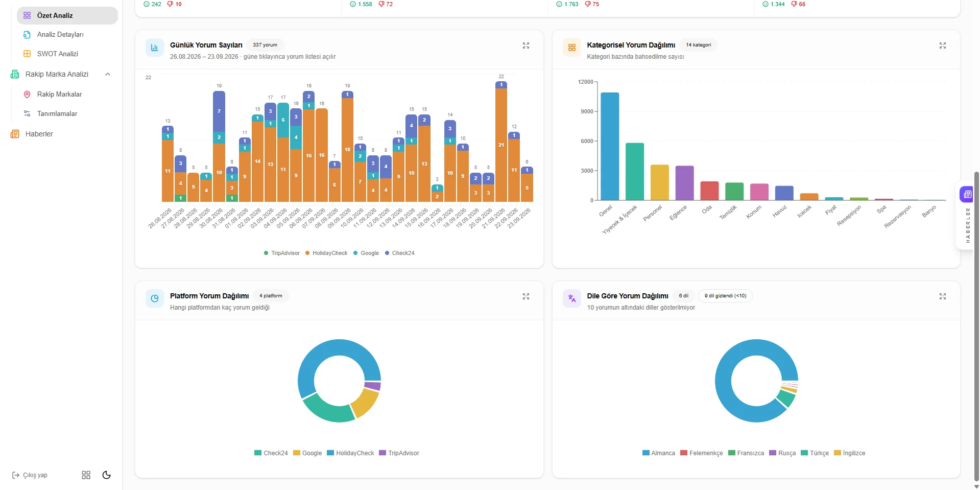The height and width of the screenshot is (490, 980).
Task: Toggle Almanca in the language legend
Action: [x=659, y=453]
